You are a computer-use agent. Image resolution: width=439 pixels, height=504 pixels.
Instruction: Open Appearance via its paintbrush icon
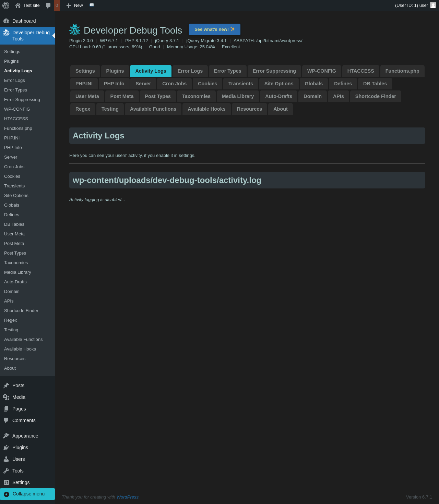coord(6,436)
